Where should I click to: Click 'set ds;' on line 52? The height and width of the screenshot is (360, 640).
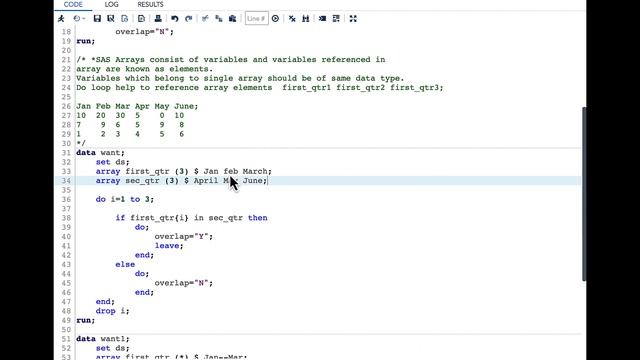tap(113, 348)
